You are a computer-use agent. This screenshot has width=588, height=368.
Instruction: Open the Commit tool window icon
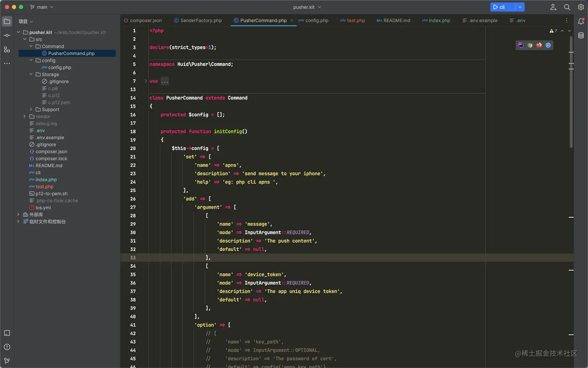coord(7,35)
